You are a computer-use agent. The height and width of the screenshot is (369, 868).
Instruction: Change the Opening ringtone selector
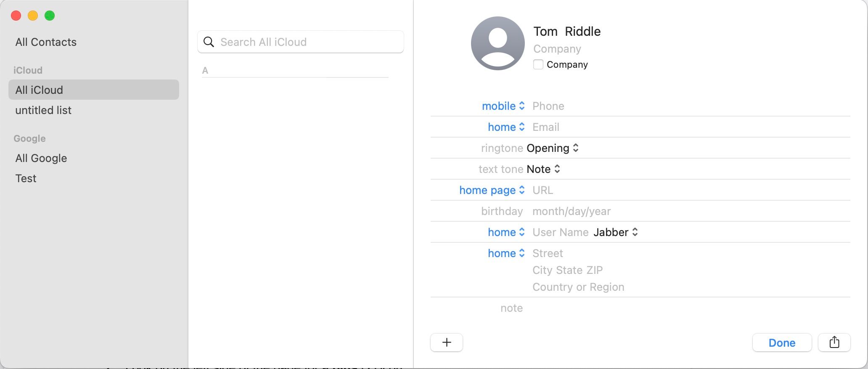coord(553,148)
